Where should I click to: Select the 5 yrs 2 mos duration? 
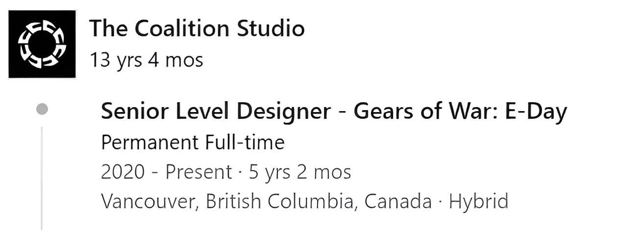[300, 172]
